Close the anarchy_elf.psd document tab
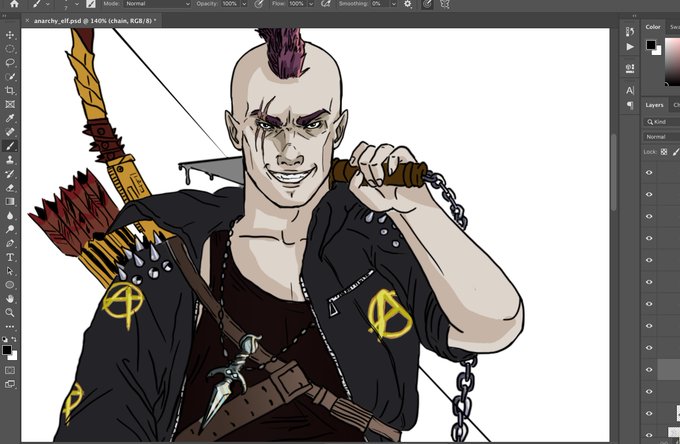Viewport: 680px width, 444px height. pyautogui.click(x=27, y=20)
